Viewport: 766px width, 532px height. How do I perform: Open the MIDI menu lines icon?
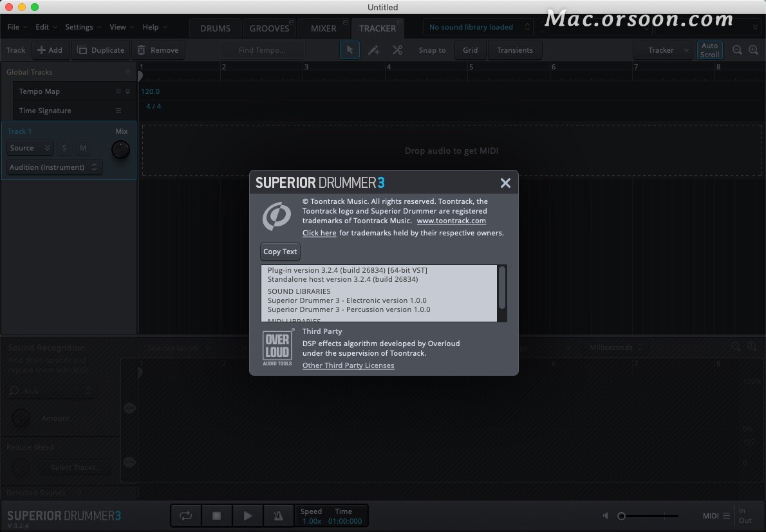727,515
